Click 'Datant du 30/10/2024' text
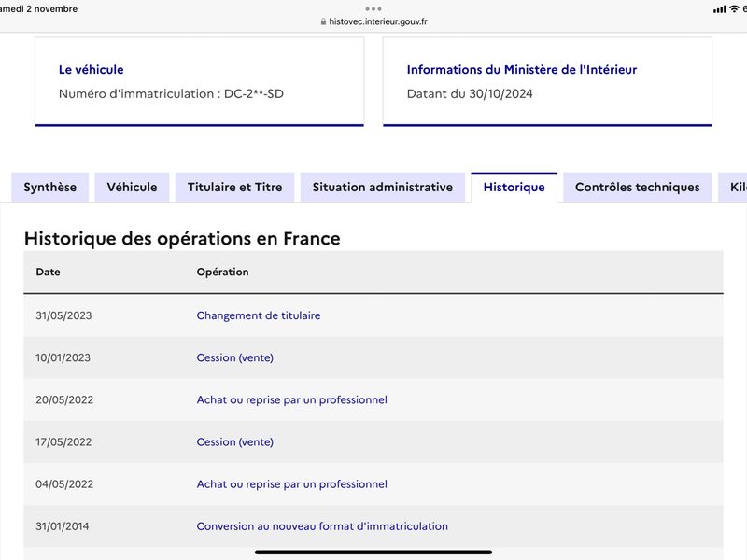Screen dimensions: 747x560 (x=470, y=93)
